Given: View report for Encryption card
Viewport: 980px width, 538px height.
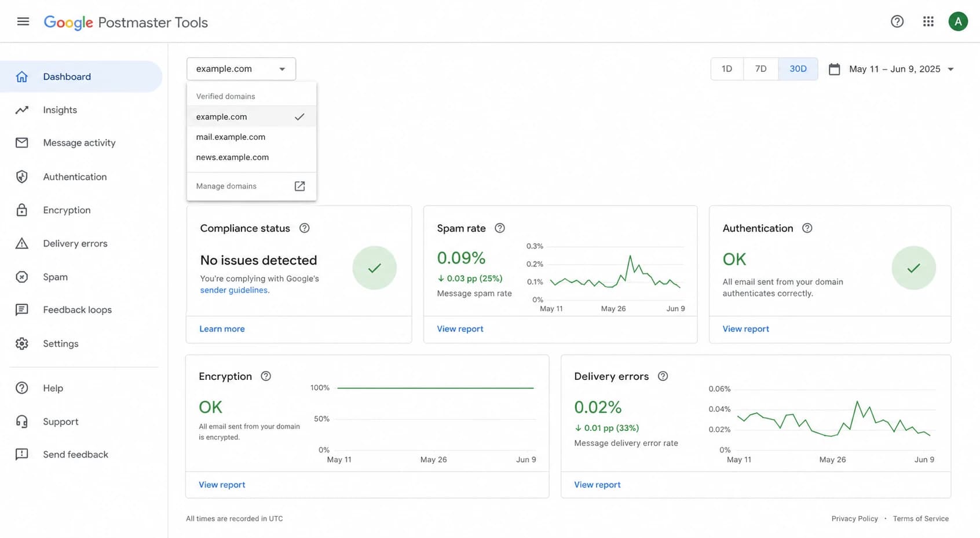Looking at the screenshot, I should pyautogui.click(x=222, y=484).
